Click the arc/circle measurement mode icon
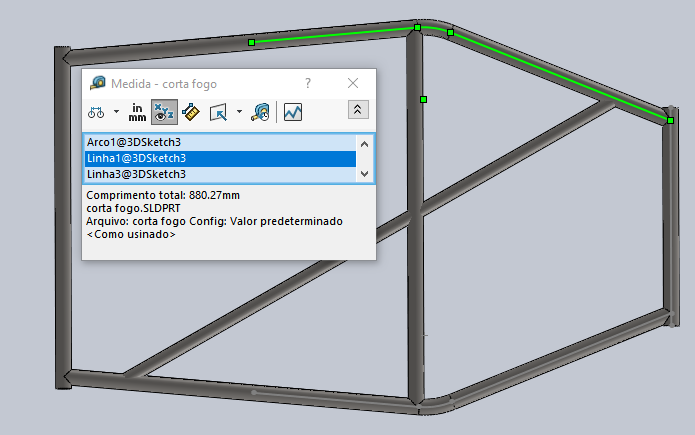 coord(97,112)
